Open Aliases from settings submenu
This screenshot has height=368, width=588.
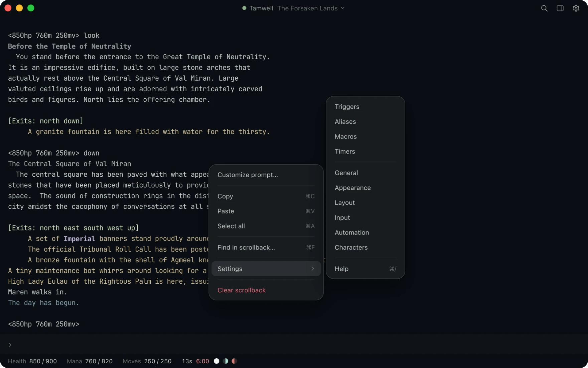tap(365, 122)
